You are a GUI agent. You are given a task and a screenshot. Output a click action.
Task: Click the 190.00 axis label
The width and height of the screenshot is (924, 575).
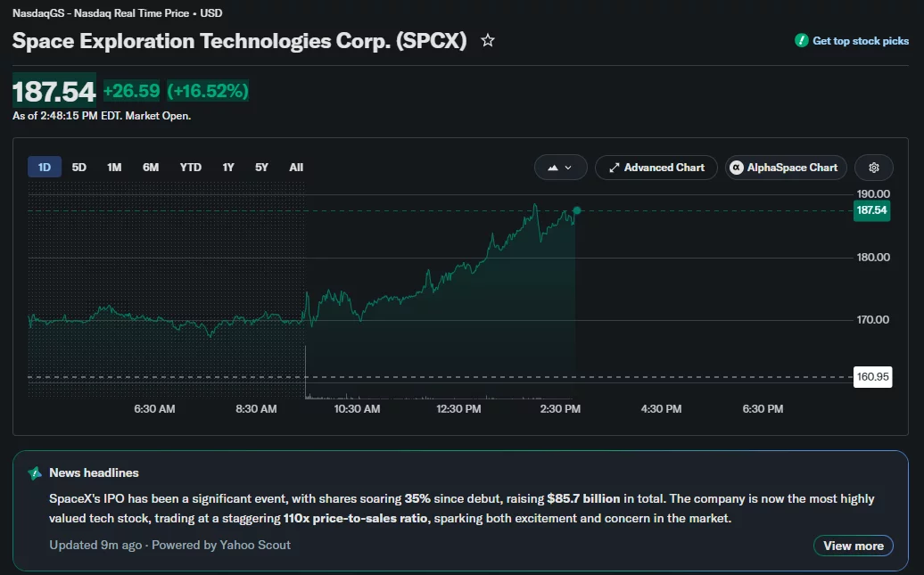[x=873, y=193]
